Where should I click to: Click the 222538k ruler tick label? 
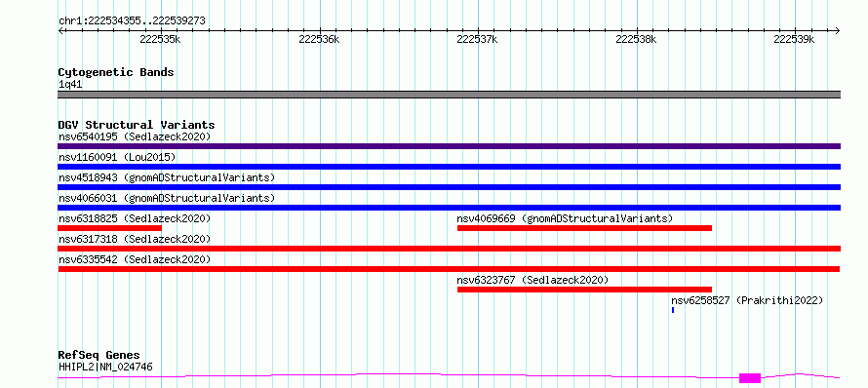[x=636, y=40]
